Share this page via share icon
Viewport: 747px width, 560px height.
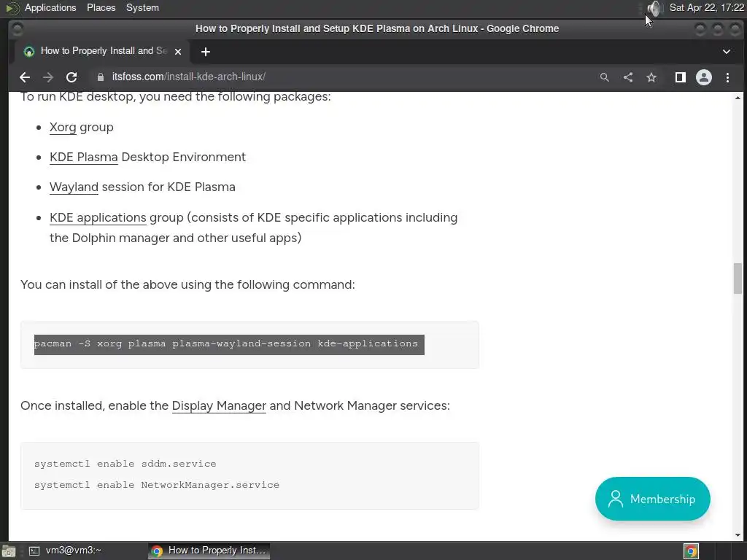pos(628,77)
